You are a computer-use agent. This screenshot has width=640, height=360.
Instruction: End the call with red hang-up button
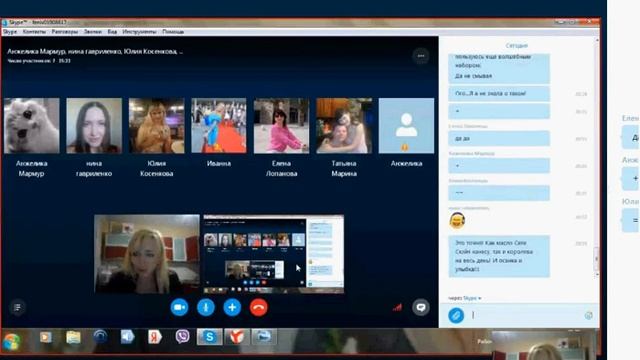(258, 307)
